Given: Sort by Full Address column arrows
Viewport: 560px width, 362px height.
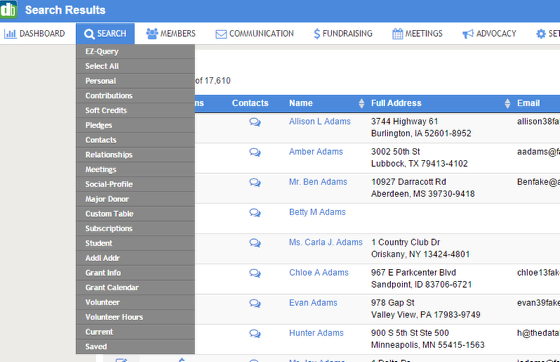Looking at the screenshot, I should coord(508,103).
